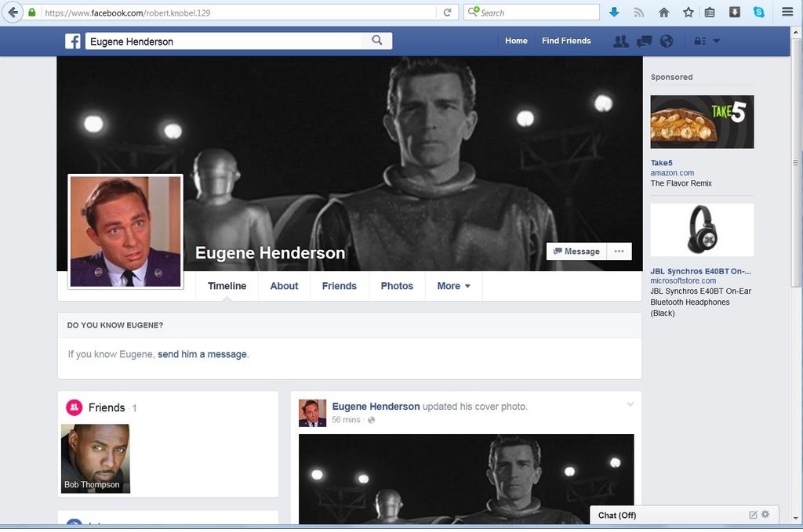Viewport: 803px width, 532px height.
Task: Expand the post options chevron on cover photo post
Action: [630, 404]
